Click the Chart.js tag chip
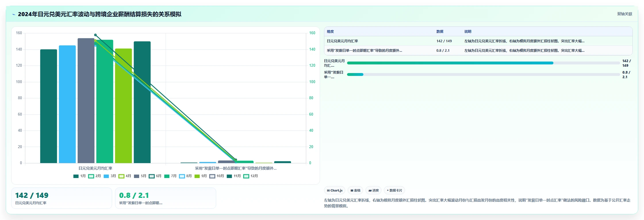The width and height of the screenshot is (644, 220). pyautogui.click(x=335, y=190)
